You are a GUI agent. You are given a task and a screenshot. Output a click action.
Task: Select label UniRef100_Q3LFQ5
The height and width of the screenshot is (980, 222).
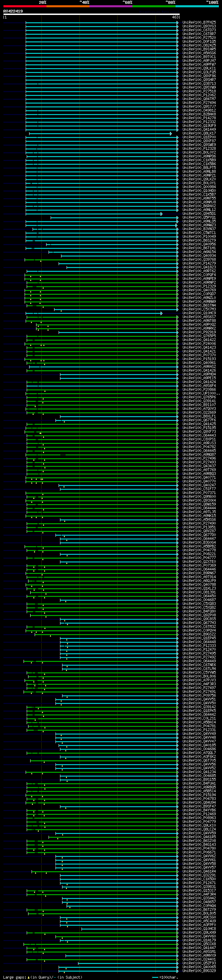tap(199, 72)
